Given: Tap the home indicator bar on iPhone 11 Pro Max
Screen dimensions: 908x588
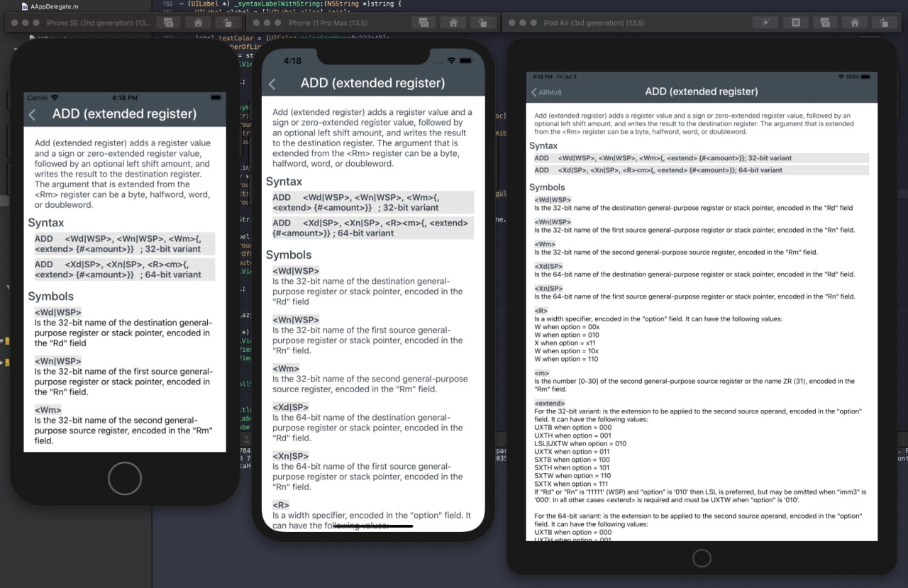Looking at the screenshot, I should point(374,525).
